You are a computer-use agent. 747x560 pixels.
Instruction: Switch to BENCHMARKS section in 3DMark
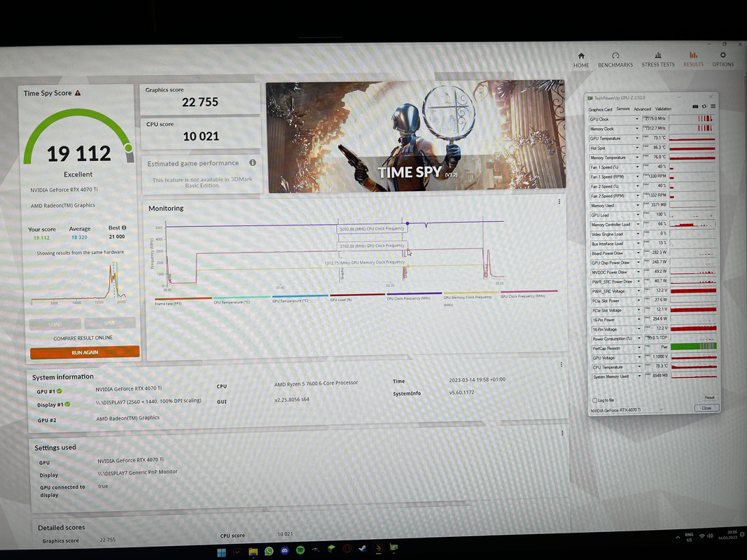[x=615, y=60]
